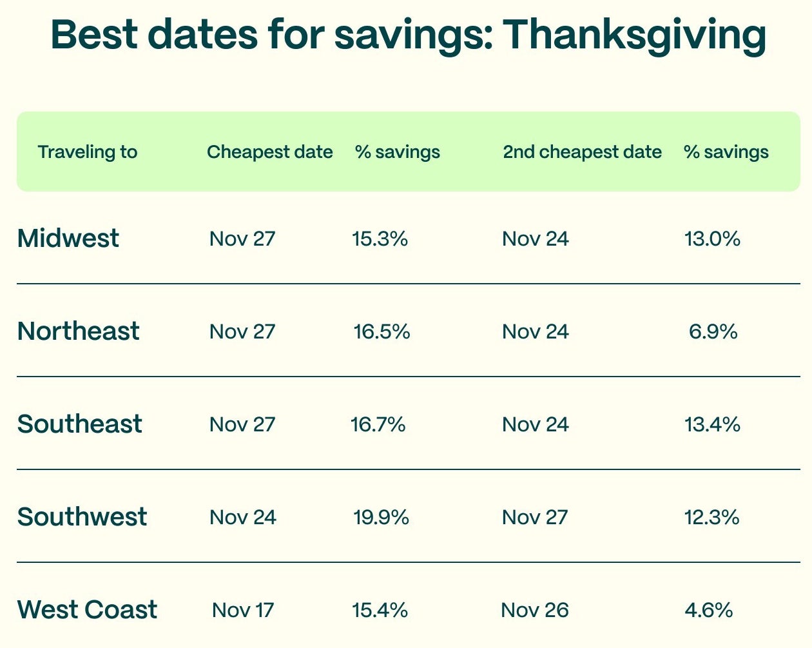Click the "Best dates for savings: Thanksgiving" title
The height and width of the screenshot is (648, 812).
pos(408,35)
